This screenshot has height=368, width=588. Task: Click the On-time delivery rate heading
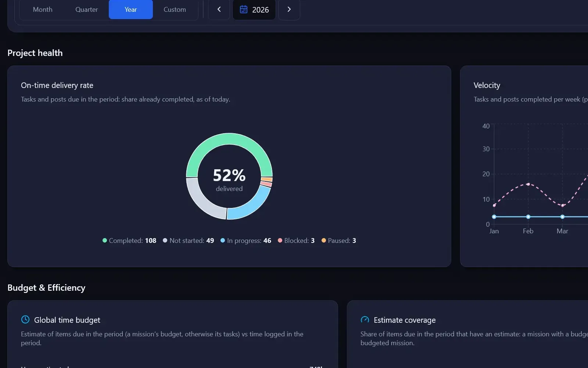(57, 85)
